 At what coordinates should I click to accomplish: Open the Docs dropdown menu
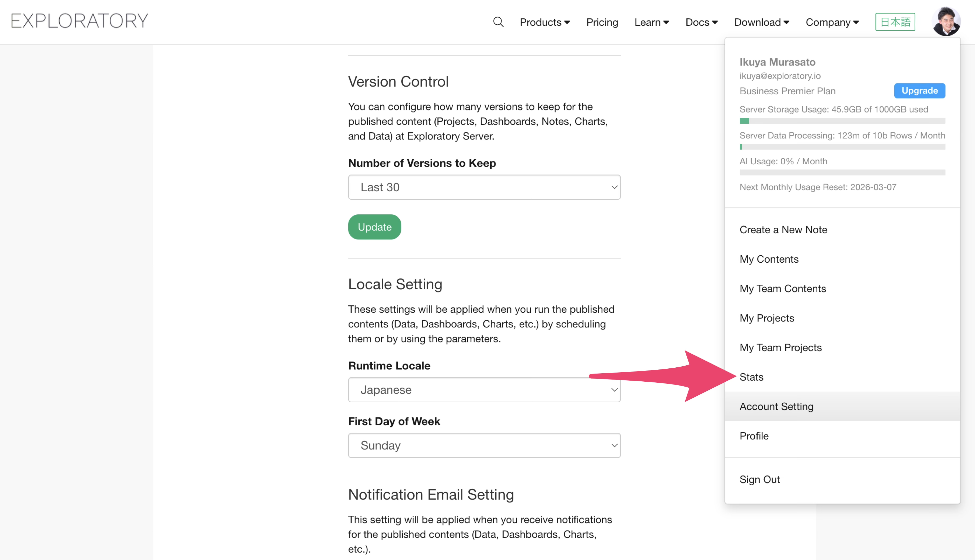pos(701,22)
